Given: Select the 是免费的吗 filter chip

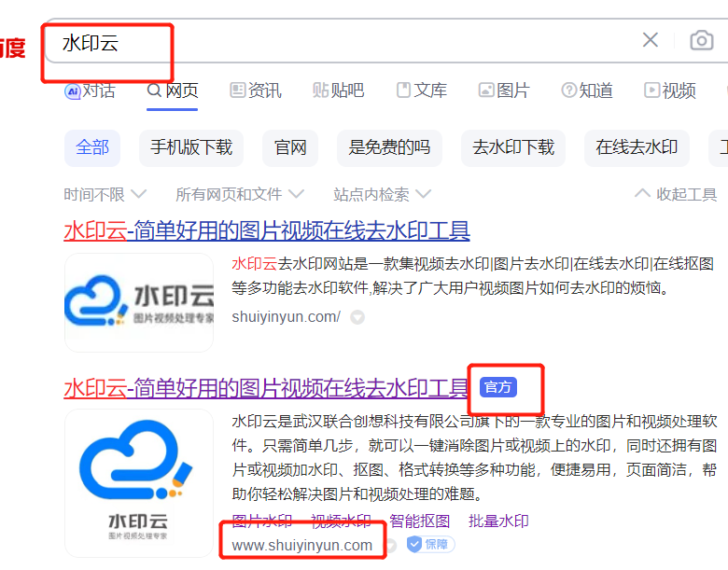Looking at the screenshot, I should click(389, 147).
